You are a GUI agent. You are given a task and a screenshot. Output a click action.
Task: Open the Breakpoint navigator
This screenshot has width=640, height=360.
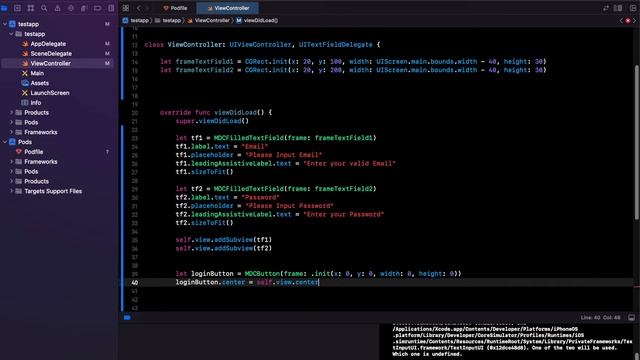(98, 8)
